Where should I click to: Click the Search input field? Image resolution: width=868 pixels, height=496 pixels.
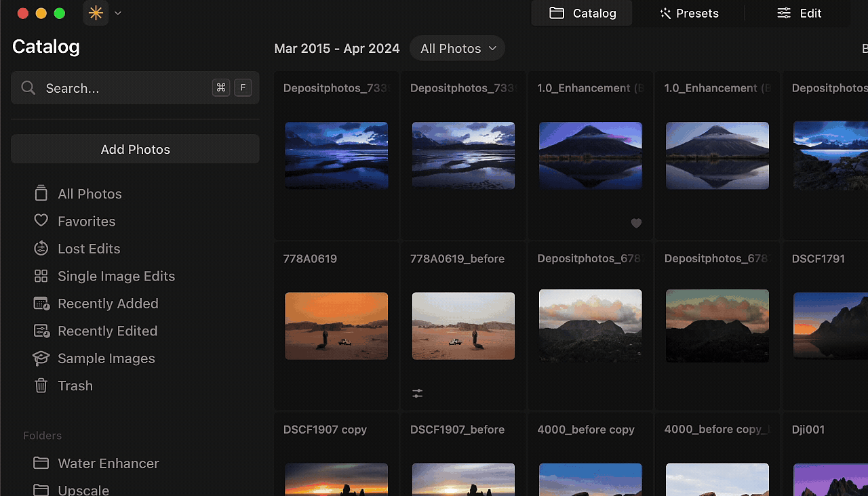pos(135,88)
